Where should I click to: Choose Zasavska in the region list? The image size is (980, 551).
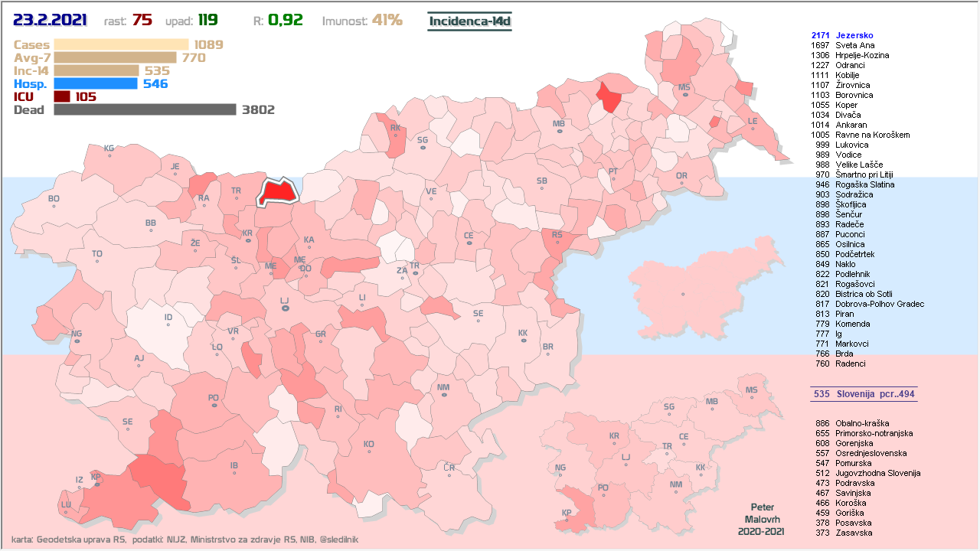tap(854, 533)
